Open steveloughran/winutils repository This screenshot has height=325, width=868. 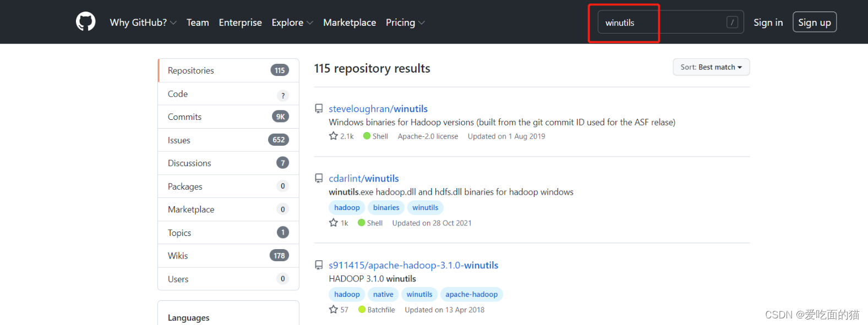[378, 109]
